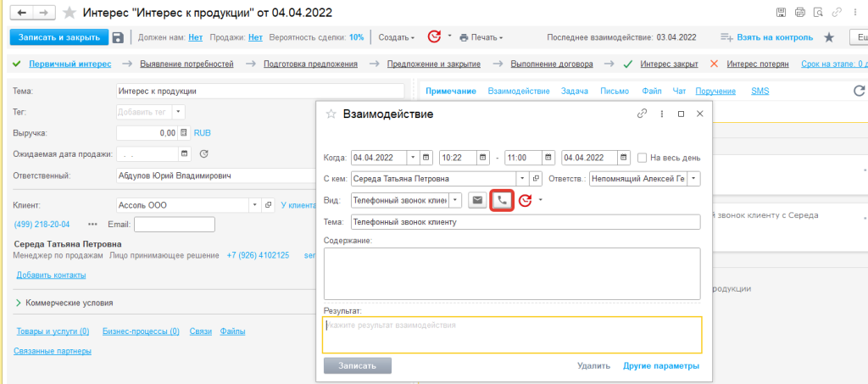The image size is (868, 384).
Task: Click the floppy disk save icon beside Записать и закрыть
Action: (x=118, y=37)
